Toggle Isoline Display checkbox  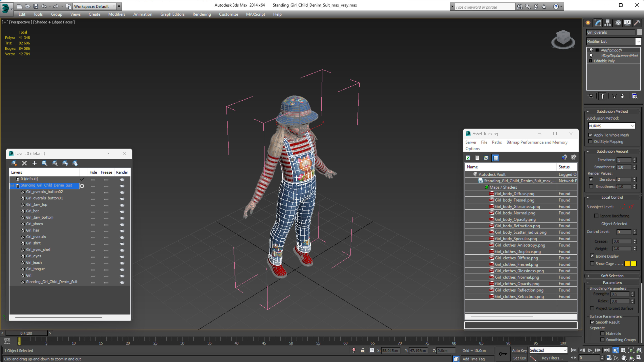click(x=592, y=256)
